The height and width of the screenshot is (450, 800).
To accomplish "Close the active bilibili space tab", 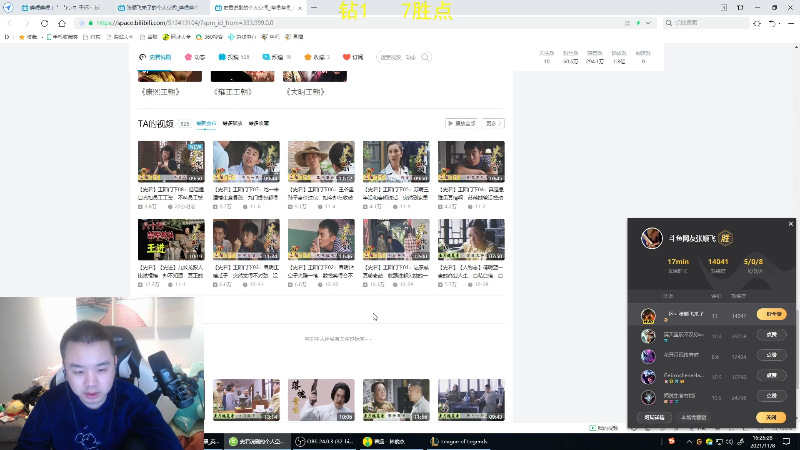I will click(300, 8).
